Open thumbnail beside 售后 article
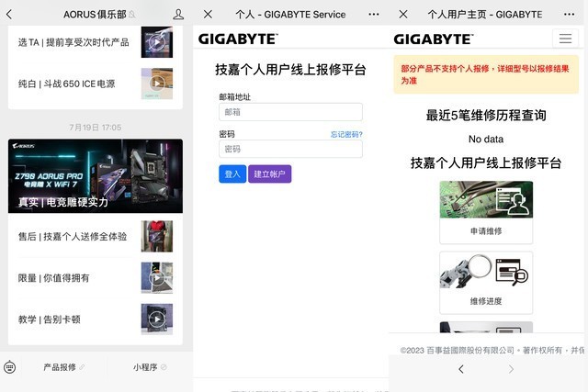 pyautogui.click(x=157, y=236)
